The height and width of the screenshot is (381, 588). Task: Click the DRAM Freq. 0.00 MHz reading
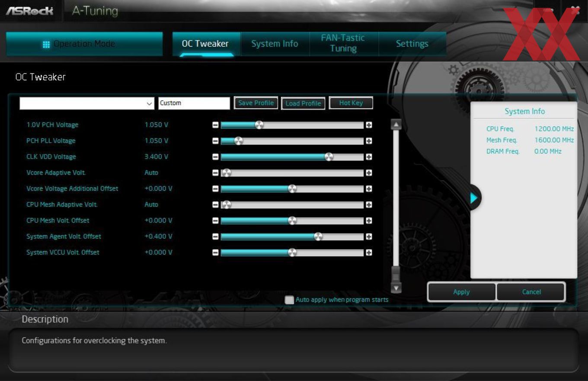(x=524, y=151)
